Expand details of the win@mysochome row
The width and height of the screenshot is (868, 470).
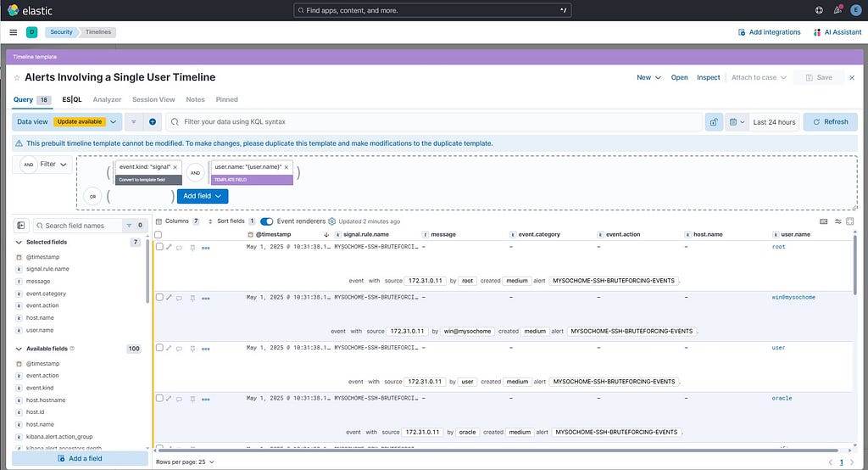tap(170, 298)
